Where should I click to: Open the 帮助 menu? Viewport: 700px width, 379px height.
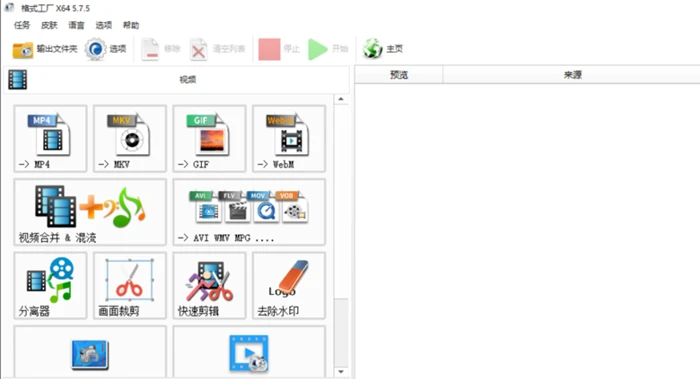(x=131, y=25)
